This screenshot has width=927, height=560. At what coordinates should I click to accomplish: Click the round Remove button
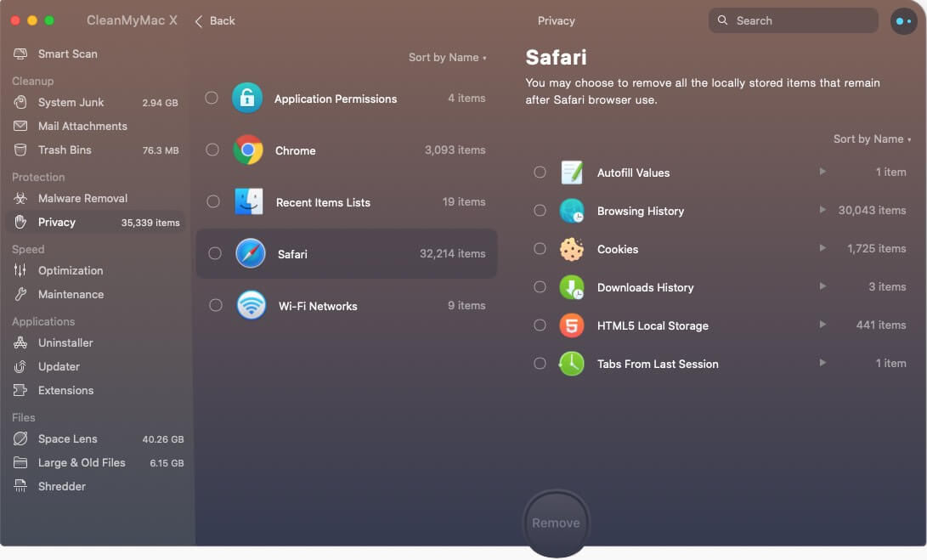pyautogui.click(x=556, y=523)
